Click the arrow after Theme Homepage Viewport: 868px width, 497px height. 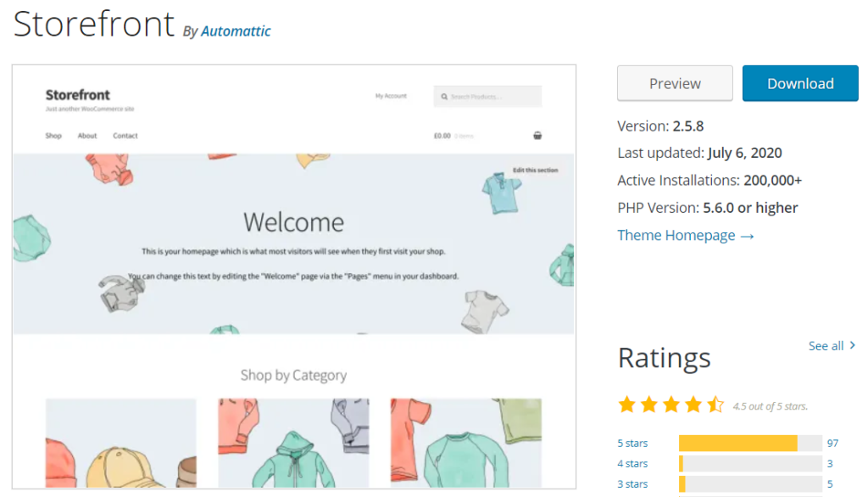pos(749,235)
